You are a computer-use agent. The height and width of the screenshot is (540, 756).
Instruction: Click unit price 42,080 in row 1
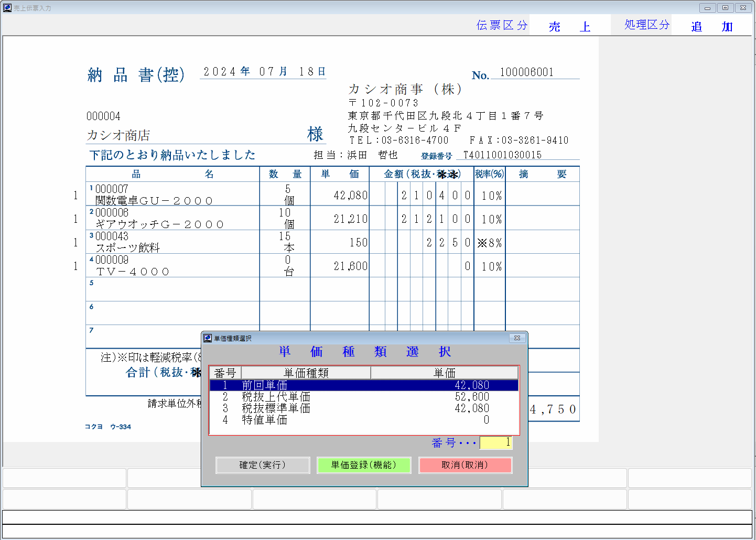point(350,196)
